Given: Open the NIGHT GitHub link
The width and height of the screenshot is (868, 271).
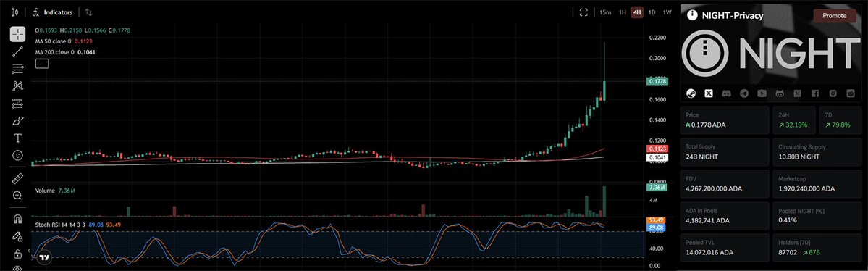Looking at the screenshot, I should (780, 93).
